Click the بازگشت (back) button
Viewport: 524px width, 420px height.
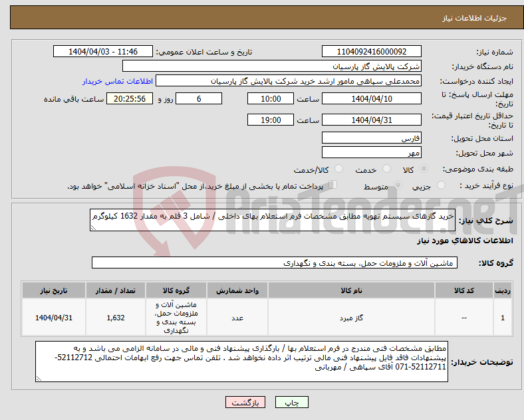click(245, 402)
